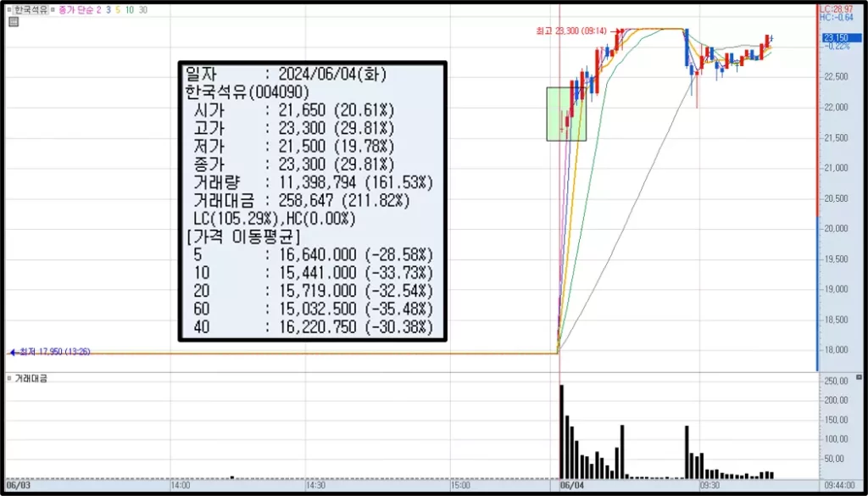Click the 거래대금 indicator panel title
The width and height of the screenshot is (868, 496).
coord(31,379)
